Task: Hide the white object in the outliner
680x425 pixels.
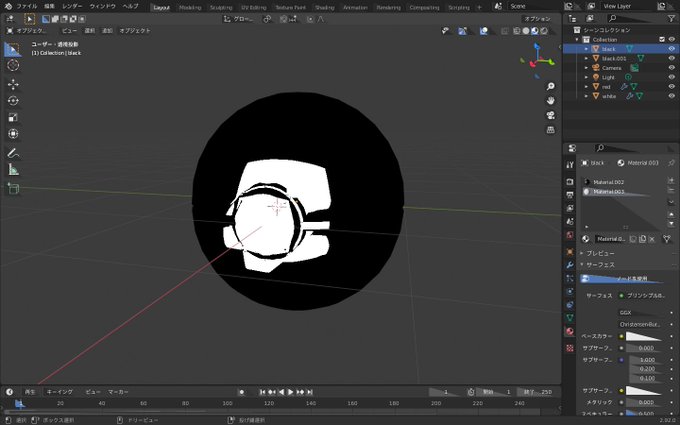Action: (x=672, y=96)
